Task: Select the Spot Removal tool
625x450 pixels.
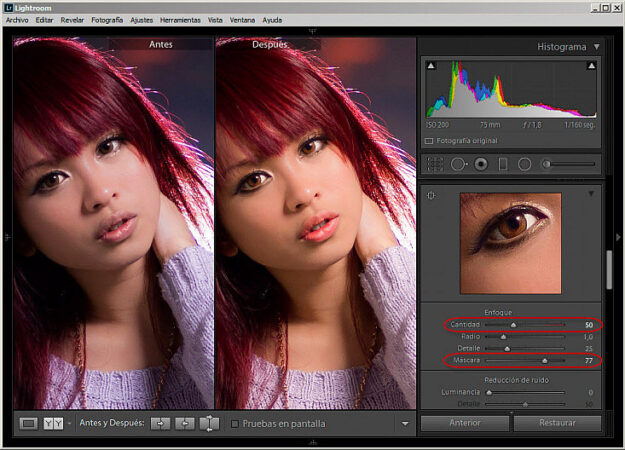Action: [459, 163]
